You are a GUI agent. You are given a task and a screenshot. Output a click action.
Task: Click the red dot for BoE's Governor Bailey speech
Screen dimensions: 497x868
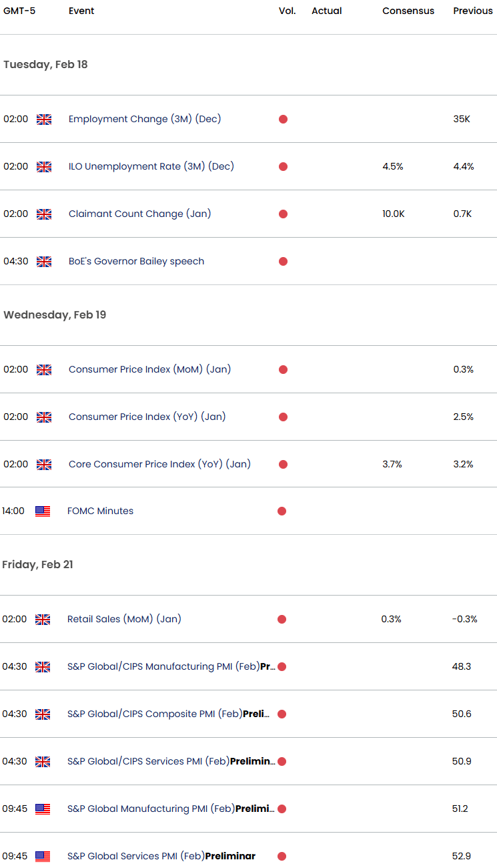pyautogui.click(x=283, y=261)
